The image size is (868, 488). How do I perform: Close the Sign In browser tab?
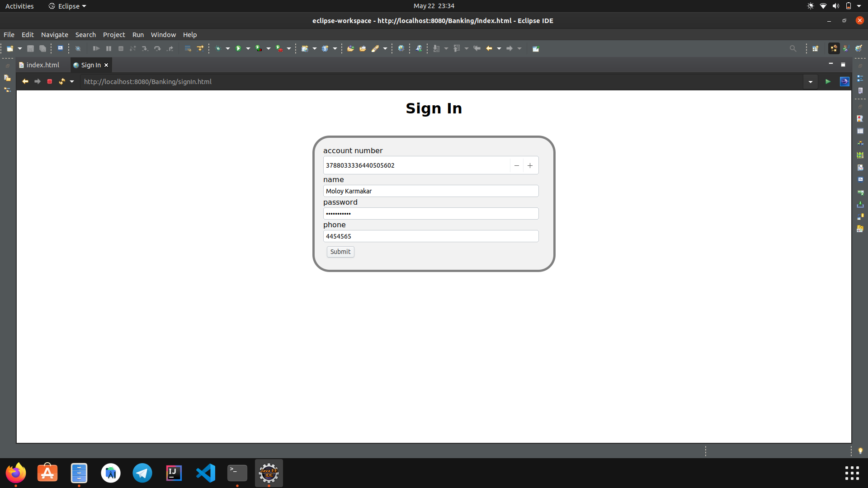point(106,65)
